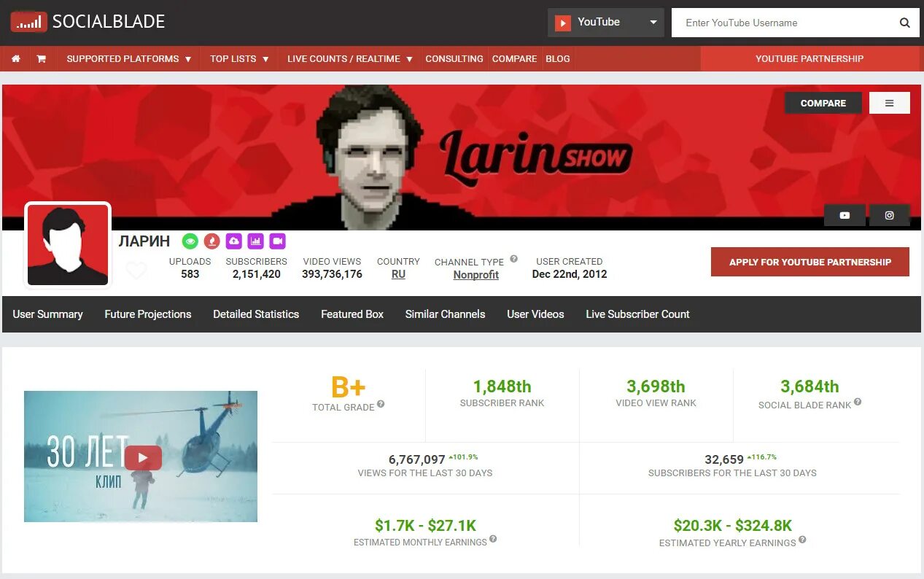Click the red flame badge next to ЛАРИН

tap(211, 241)
